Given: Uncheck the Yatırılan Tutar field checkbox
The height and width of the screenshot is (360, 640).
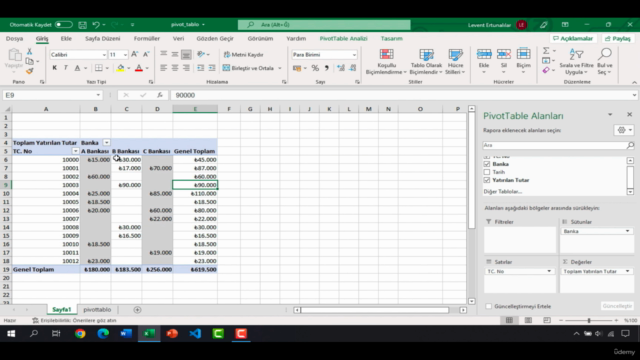Looking at the screenshot, I should pyautogui.click(x=487, y=180).
